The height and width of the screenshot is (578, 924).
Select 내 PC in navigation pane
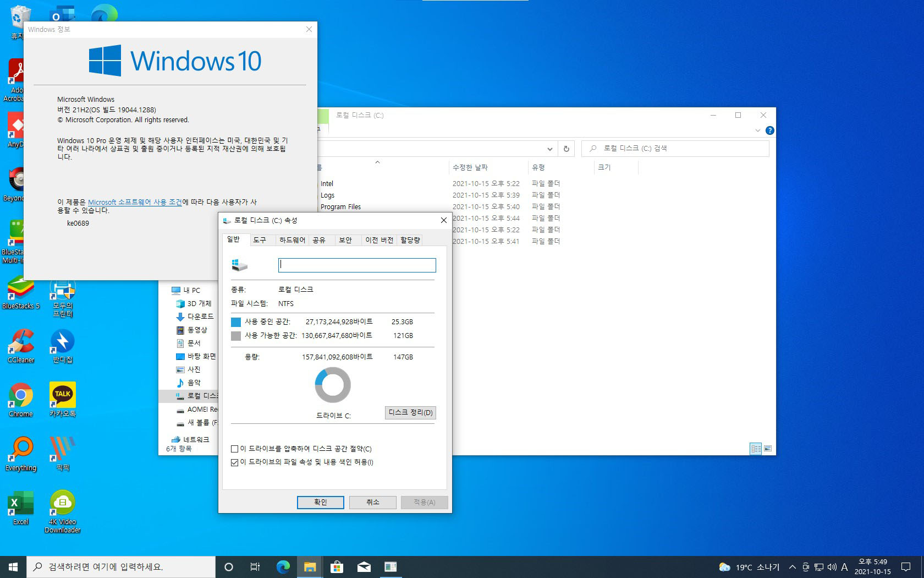coord(186,290)
